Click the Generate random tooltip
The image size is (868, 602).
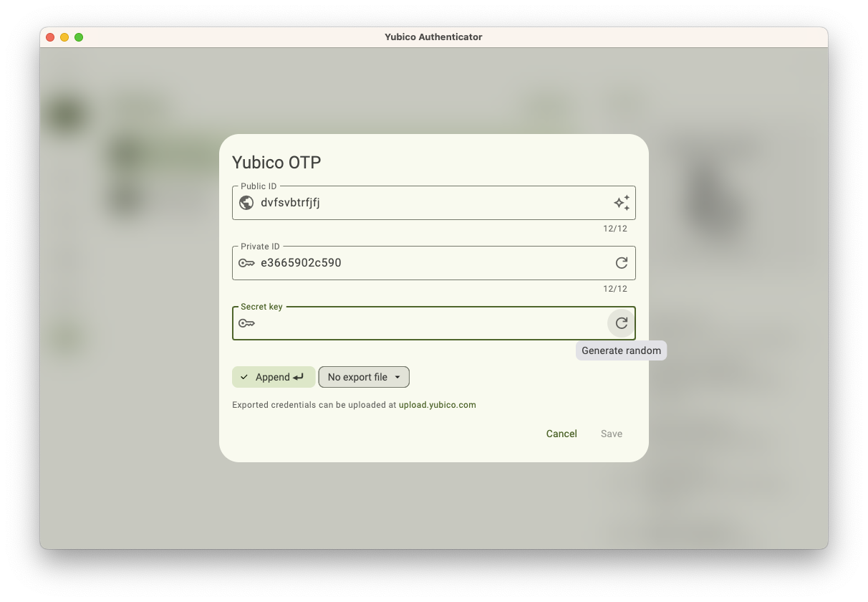pyautogui.click(x=621, y=350)
